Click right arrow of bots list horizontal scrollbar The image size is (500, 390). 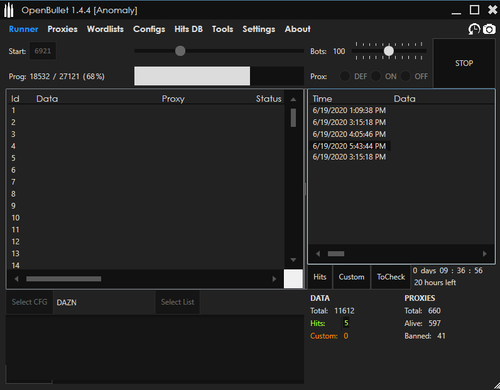click(x=274, y=279)
